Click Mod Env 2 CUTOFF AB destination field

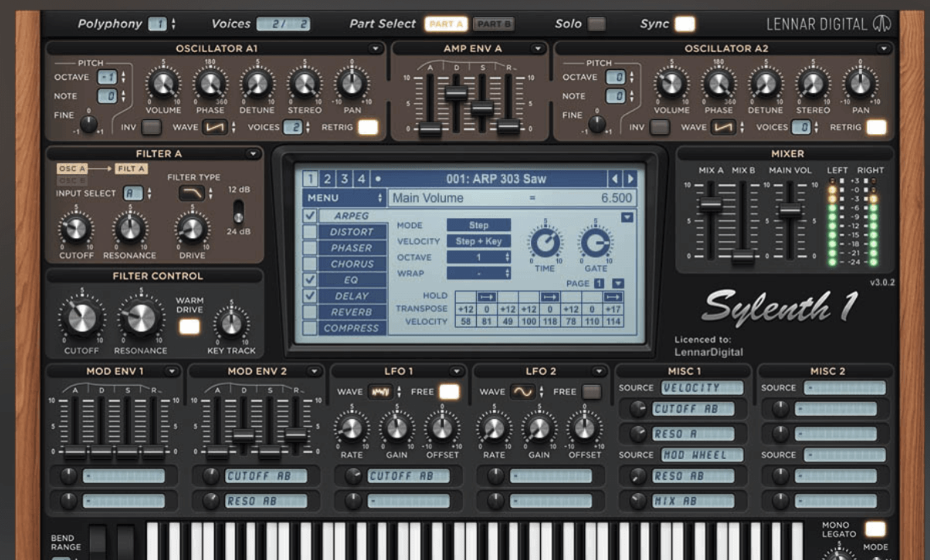(x=266, y=476)
